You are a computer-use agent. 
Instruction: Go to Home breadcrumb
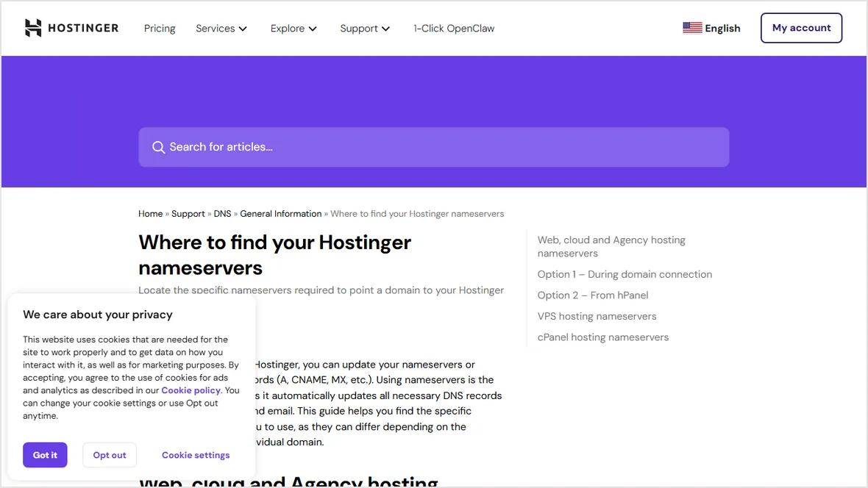coord(151,214)
